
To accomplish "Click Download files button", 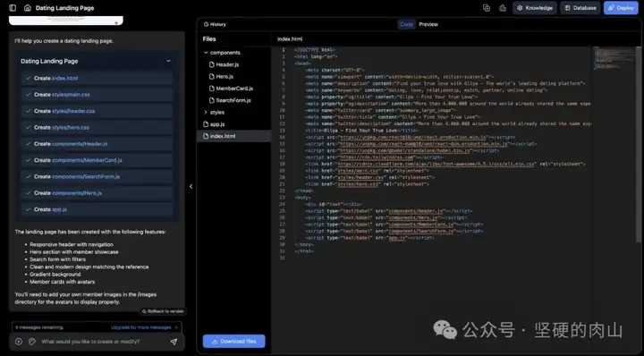I will [233, 341].
